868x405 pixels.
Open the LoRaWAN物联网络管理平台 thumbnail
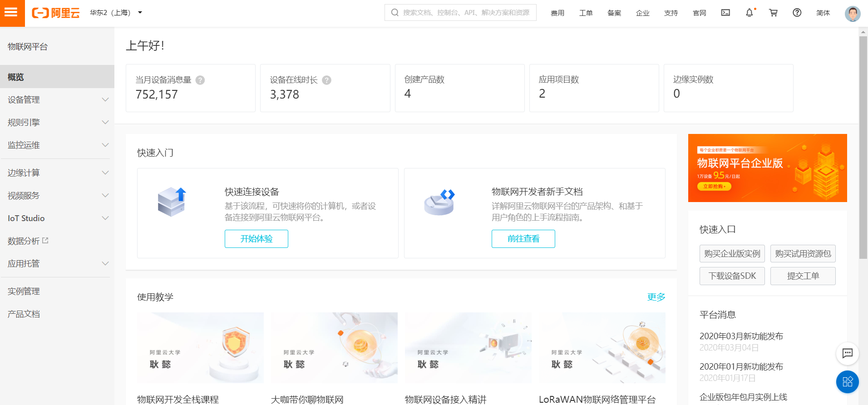pos(602,348)
